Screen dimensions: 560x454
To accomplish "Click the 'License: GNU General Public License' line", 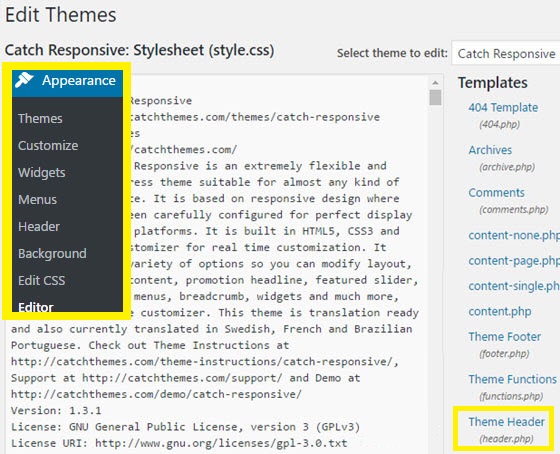I will coord(185,427).
